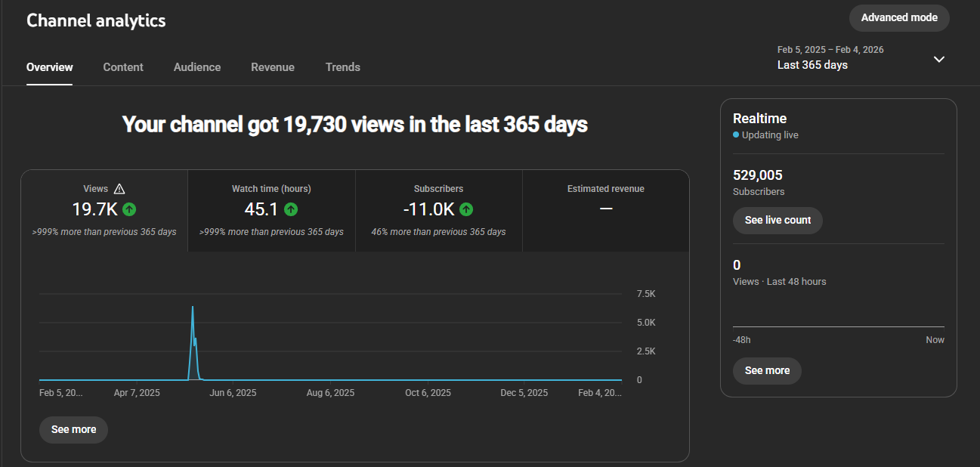Expand the date range chevron dropdown
This screenshot has width=980, height=467.
pyautogui.click(x=938, y=59)
